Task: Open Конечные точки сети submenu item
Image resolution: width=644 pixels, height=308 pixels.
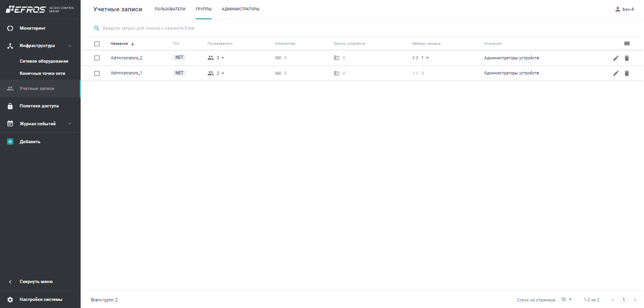Action: pos(42,73)
